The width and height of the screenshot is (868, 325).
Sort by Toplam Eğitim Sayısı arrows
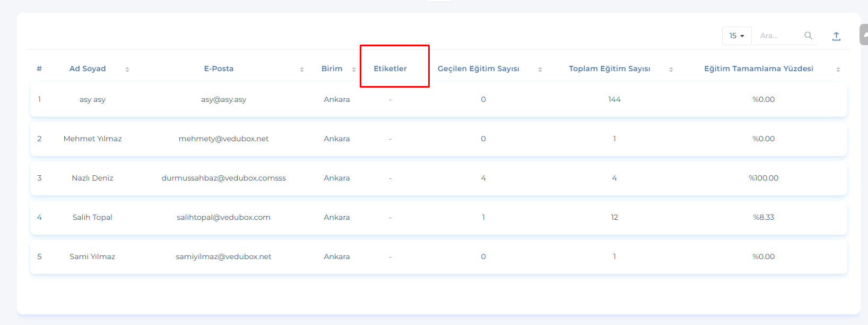[671, 69]
